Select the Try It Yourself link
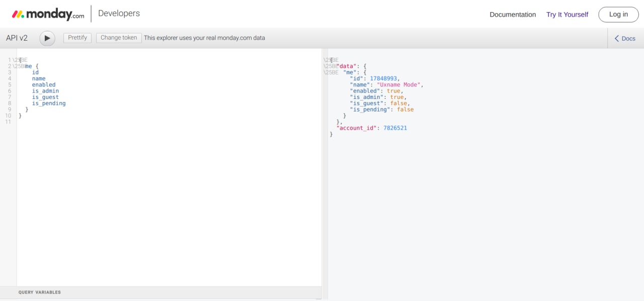This screenshot has height=301, width=644. 567,15
